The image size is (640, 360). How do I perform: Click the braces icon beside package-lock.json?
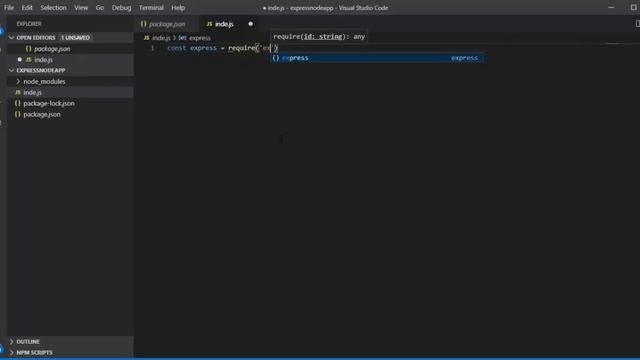point(18,103)
